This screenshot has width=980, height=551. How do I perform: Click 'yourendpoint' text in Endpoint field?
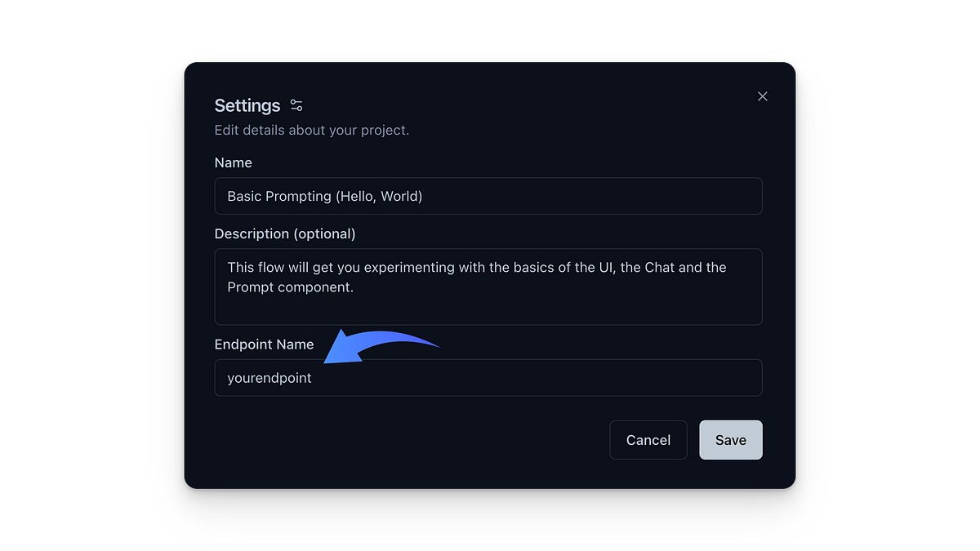tap(269, 378)
